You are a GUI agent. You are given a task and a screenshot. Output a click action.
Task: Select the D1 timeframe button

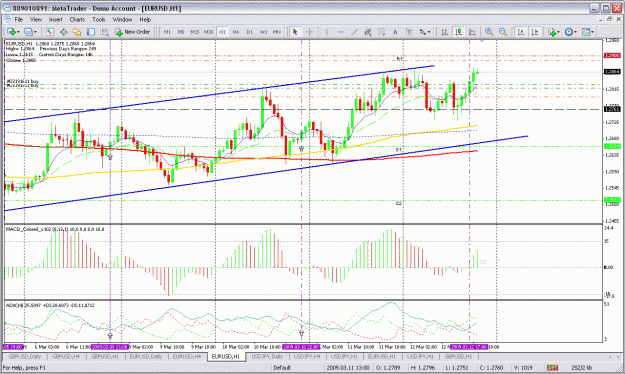(x=250, y=31)
